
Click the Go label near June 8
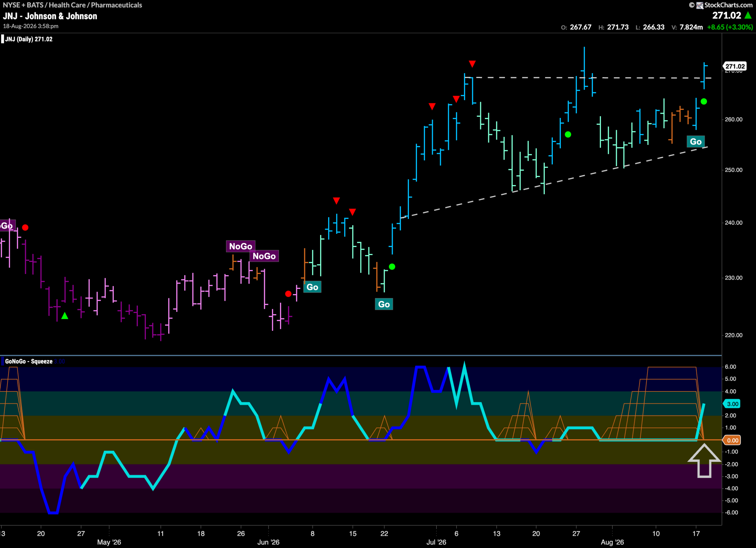tap(312, 287)
